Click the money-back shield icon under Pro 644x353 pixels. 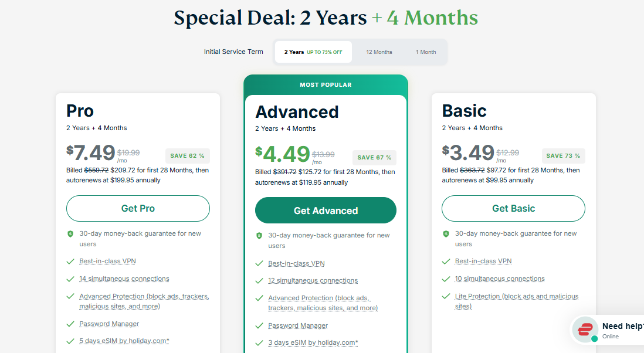click(70, 234)
